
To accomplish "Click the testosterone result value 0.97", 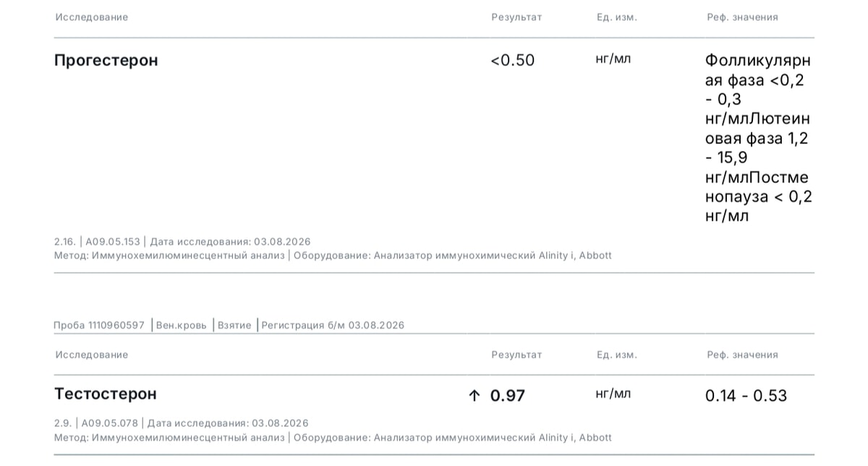I will 508,396.
